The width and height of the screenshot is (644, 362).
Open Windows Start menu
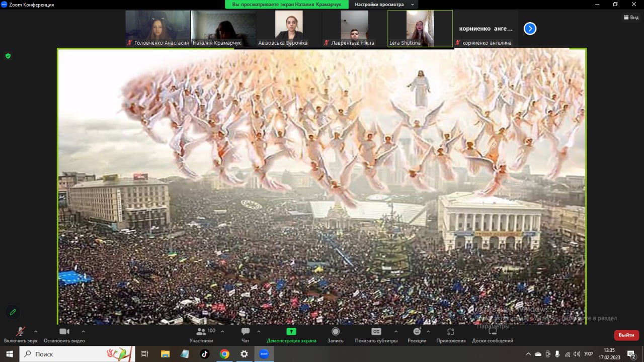click(10, 354)
